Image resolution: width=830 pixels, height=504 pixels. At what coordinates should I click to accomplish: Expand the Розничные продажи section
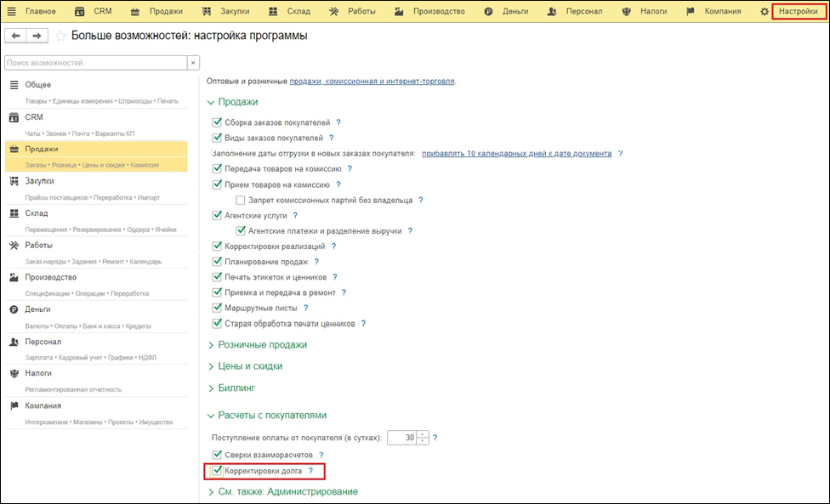pos(262,344)
